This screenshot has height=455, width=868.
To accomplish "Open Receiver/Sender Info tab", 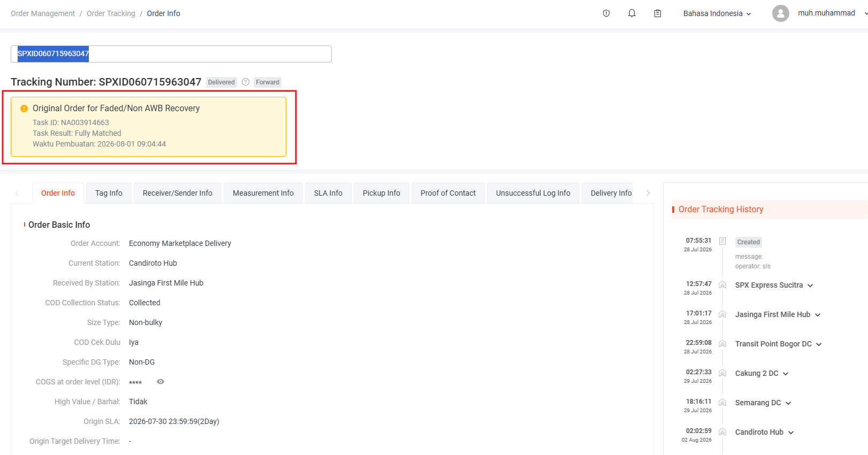I will point(178,193).
